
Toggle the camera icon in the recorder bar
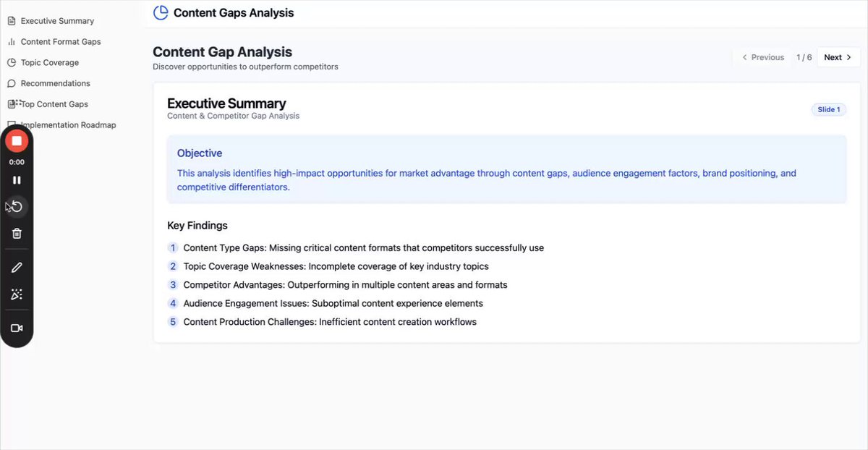click(17, 328)
